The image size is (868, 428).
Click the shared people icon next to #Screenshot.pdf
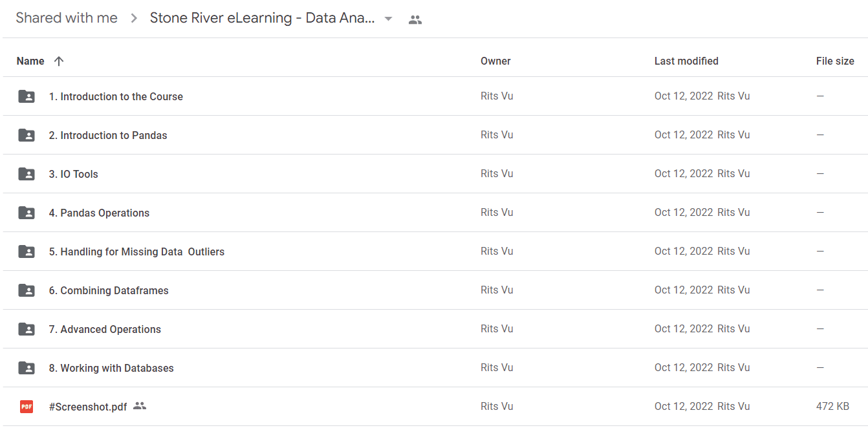coord(140,406)
